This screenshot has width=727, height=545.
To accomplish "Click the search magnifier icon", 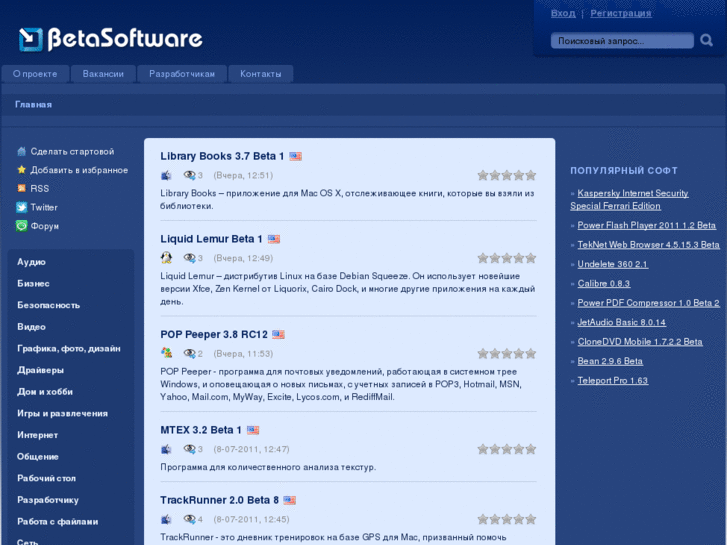I will coord(707,41).
